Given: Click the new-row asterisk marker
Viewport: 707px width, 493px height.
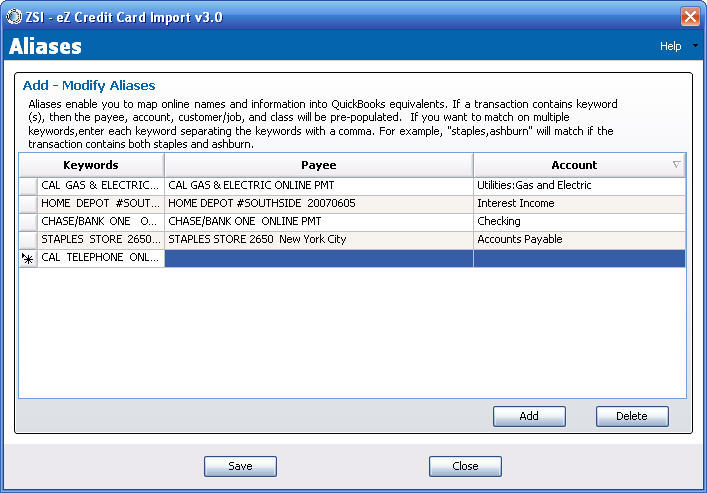Looking at the screenshot, I should 28,258.
